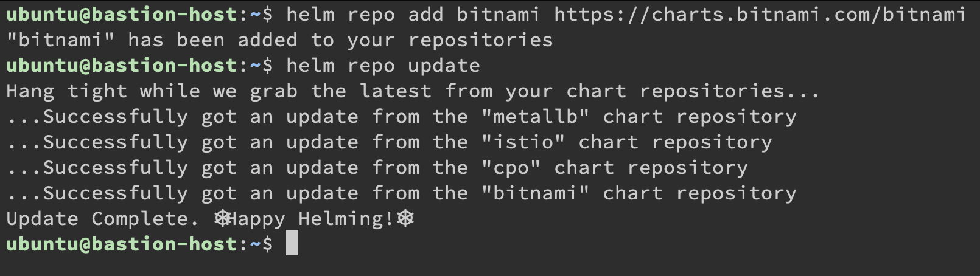Click the word "Helming!"

346,218
